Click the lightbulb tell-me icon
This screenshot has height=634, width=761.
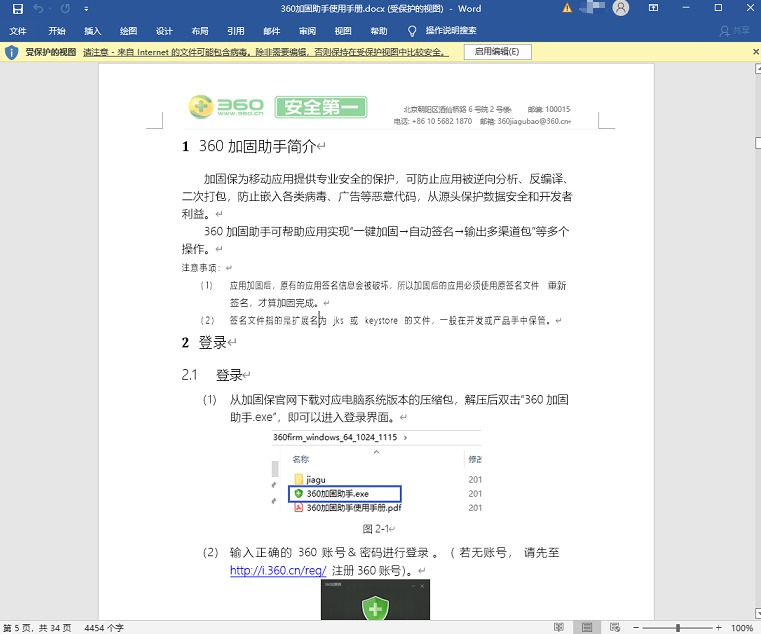tap(412, 32)
